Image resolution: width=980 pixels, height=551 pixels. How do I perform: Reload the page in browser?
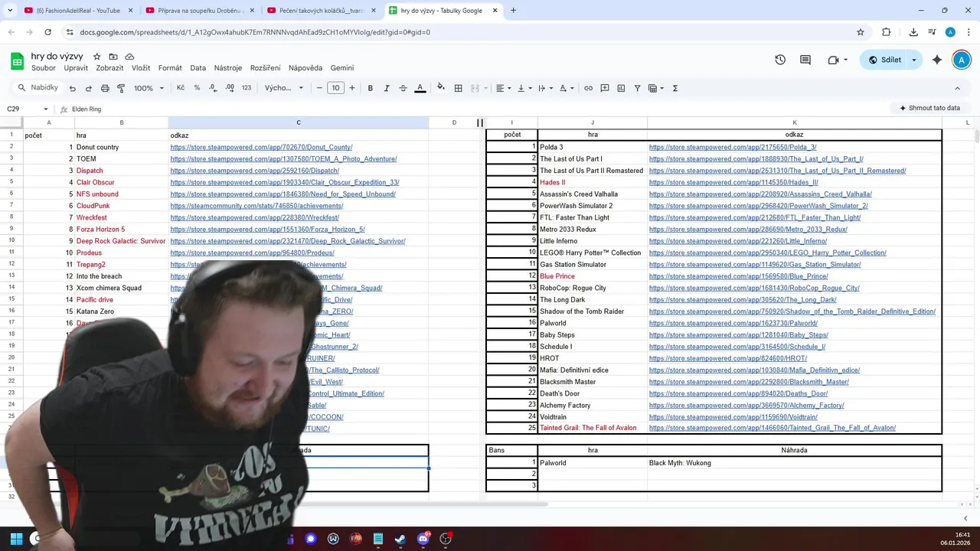click(x=47, y=32)
